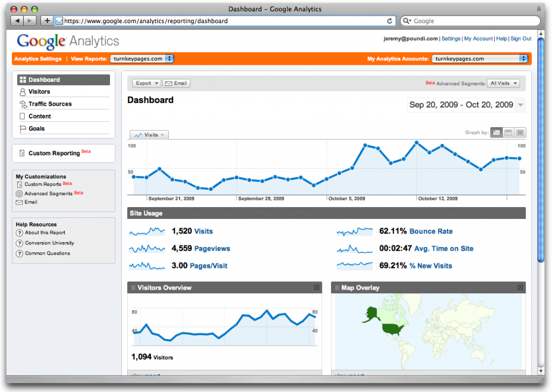
Task: Open the Traffic Sources section
Action: (x=64, y=104)
